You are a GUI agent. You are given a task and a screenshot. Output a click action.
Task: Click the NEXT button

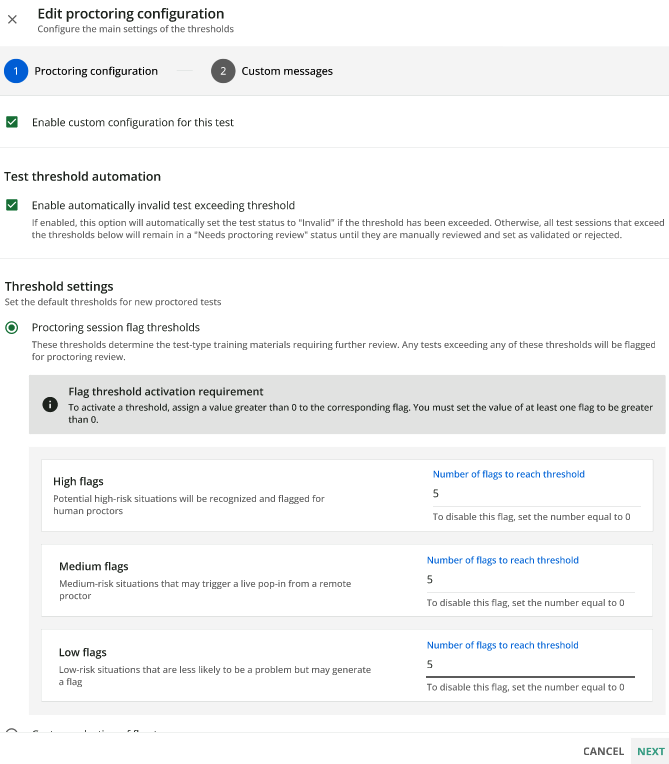pyautogui.click(x=650, y=751)
